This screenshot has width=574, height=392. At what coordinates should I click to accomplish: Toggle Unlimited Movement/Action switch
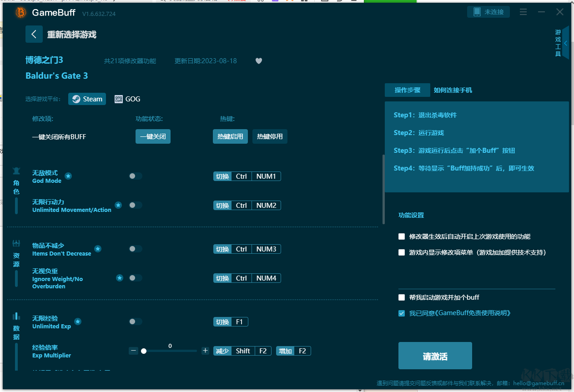(136, 205)
